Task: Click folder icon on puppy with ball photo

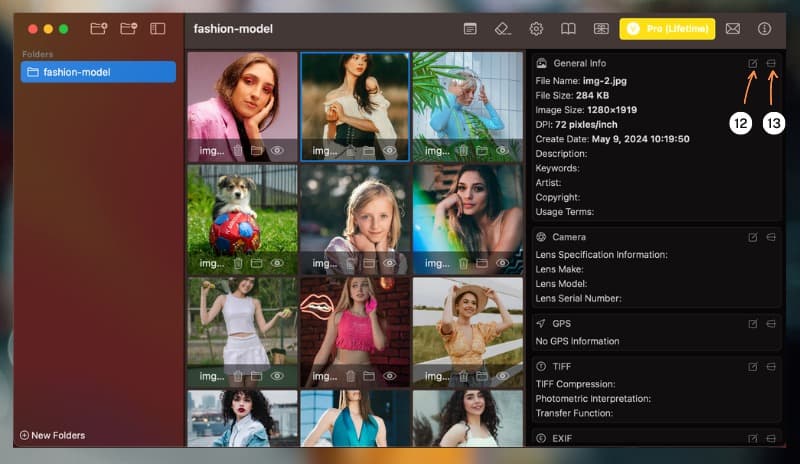Action: click(257, 263)
